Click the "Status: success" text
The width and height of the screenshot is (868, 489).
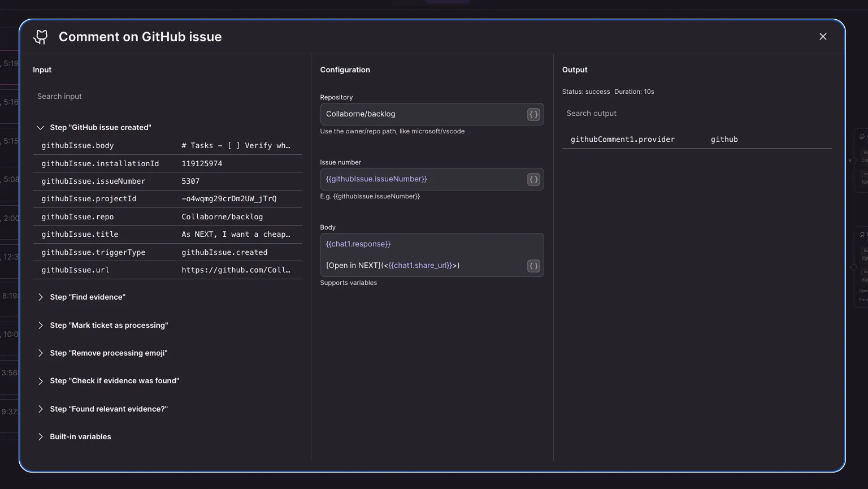[586, 92]
